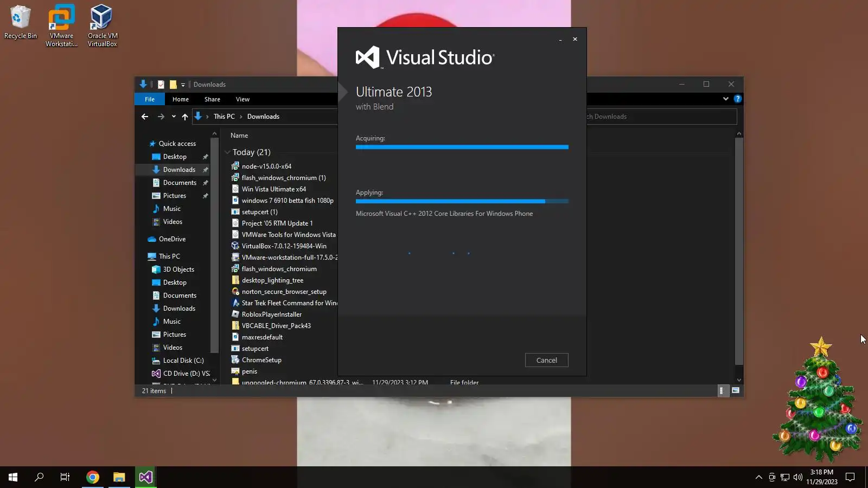868x488 pixels.
Task: Open CD Drive (D:) in navigation pane
Action: (x=187, y=374)
